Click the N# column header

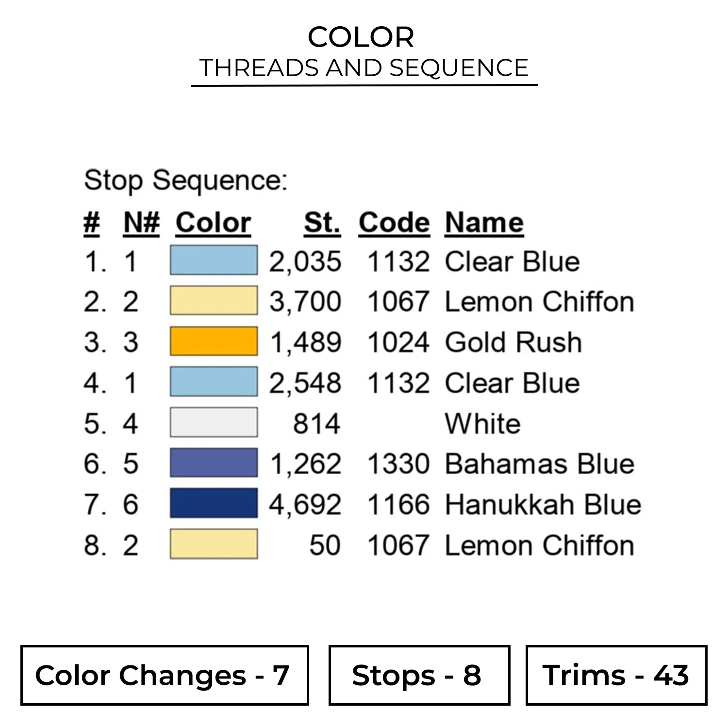[x=141, y=223]
